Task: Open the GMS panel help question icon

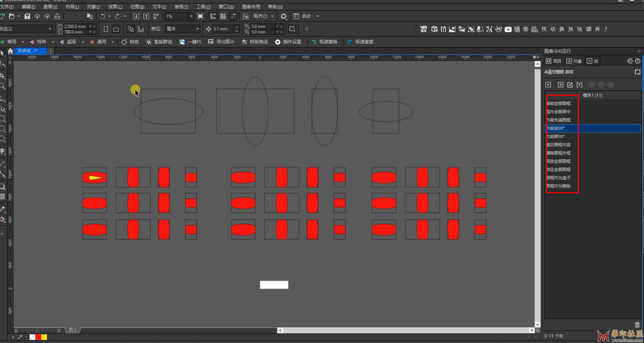Action: pyautogui.click(x=638, y=61)
